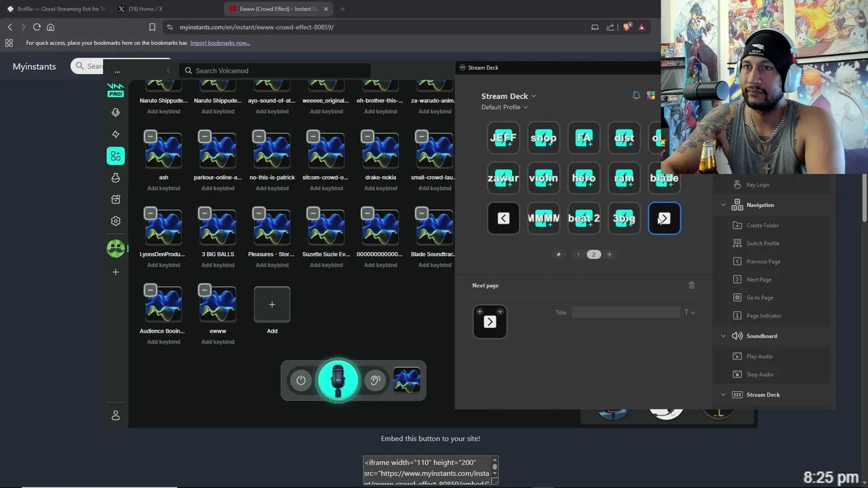Click minus badge on ewww sound

(205, 289)
